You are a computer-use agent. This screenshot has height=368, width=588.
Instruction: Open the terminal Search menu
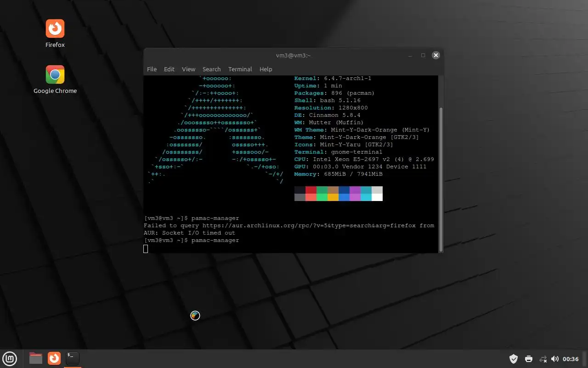coord(211,69)
